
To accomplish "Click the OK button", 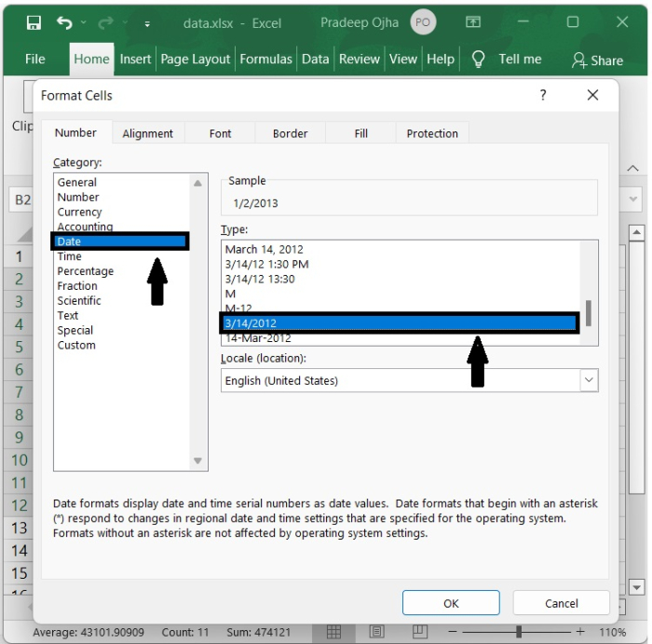I will [x=451, y=603].
